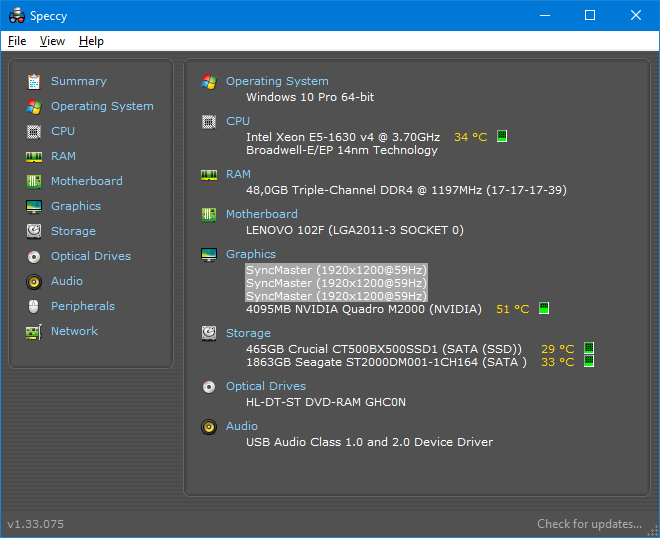Click the Speccy app icon in title bar
The image size is (660, 538).
pos(17,16)
